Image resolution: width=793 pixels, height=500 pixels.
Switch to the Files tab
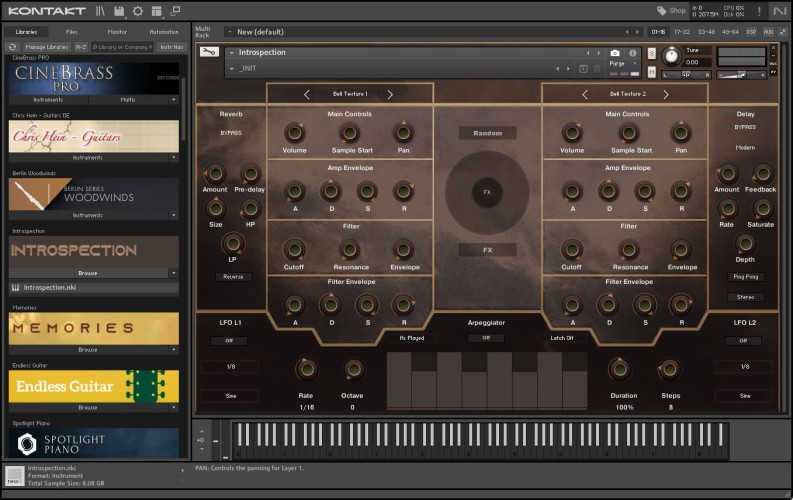72,32
